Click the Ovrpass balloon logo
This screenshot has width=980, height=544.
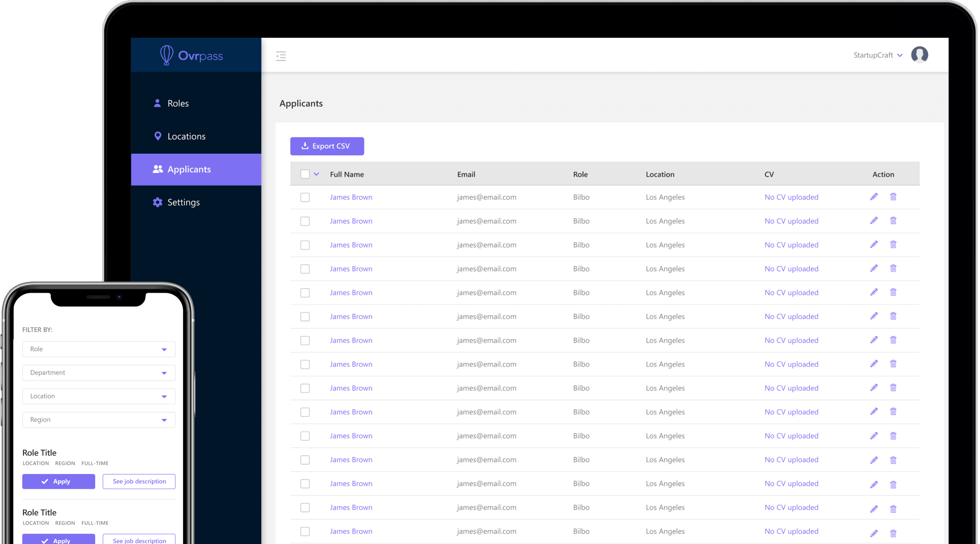tap(167, 55)
